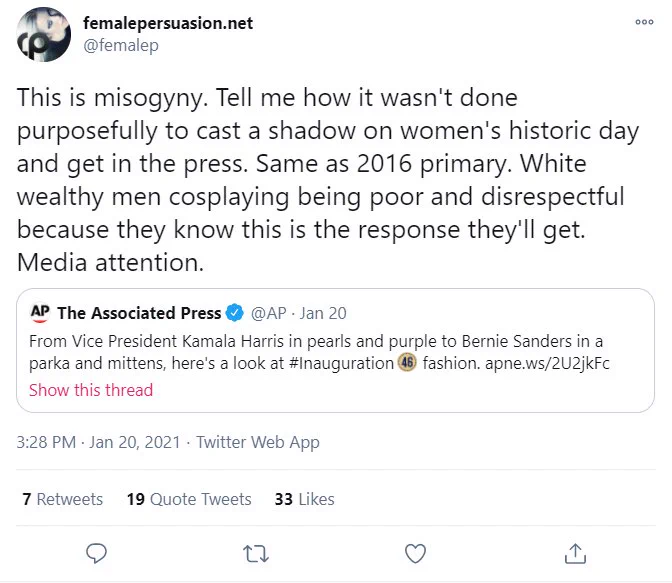672x583 pixels.
Task: View the 33 Likes list
Action: pyautogui.click(x=304, y=499)
